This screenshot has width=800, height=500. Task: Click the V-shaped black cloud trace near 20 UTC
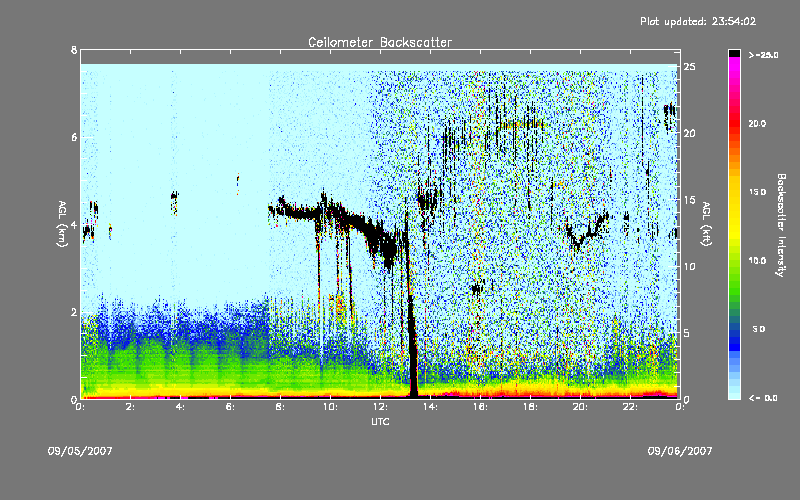(x=587, y=231)
